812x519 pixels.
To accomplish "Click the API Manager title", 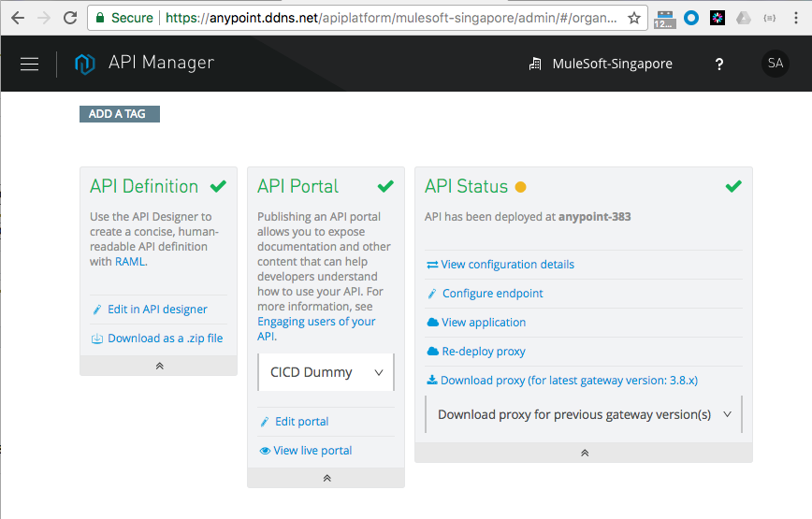I will coord(161,63).
